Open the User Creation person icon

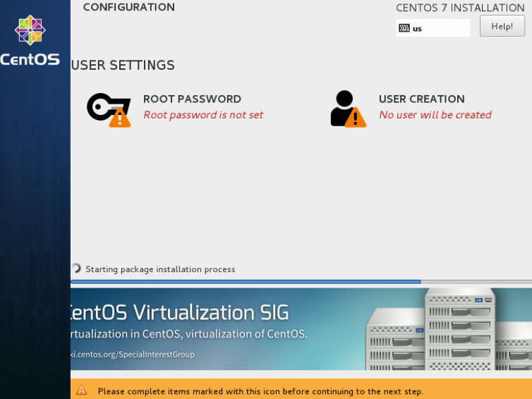[348, 109]
